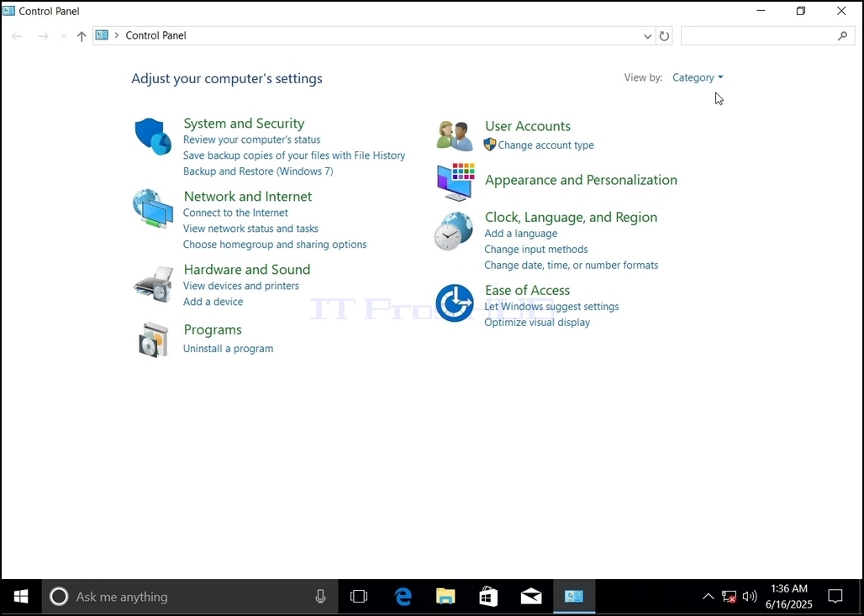Open the Network and Internet globe icon
Image resolution: width=864 pixels, height=616 pixels.
153,208
